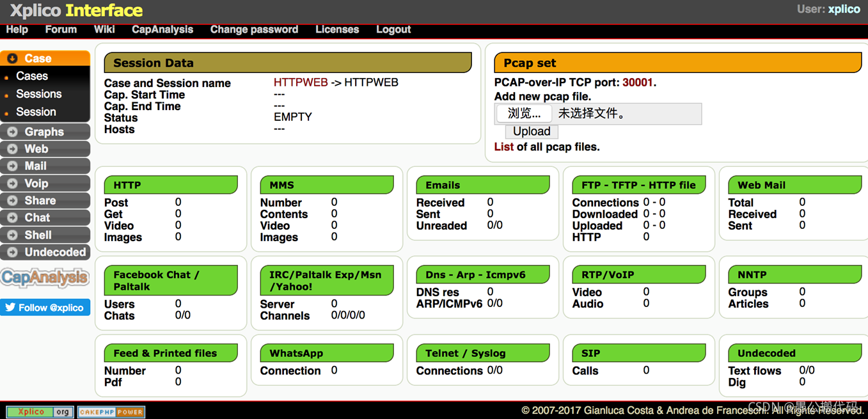Image resolution: width=868 pixels, height=419 pixels.
Task: Expand Web section arrow icon
Action: click(x=12, y=149)
